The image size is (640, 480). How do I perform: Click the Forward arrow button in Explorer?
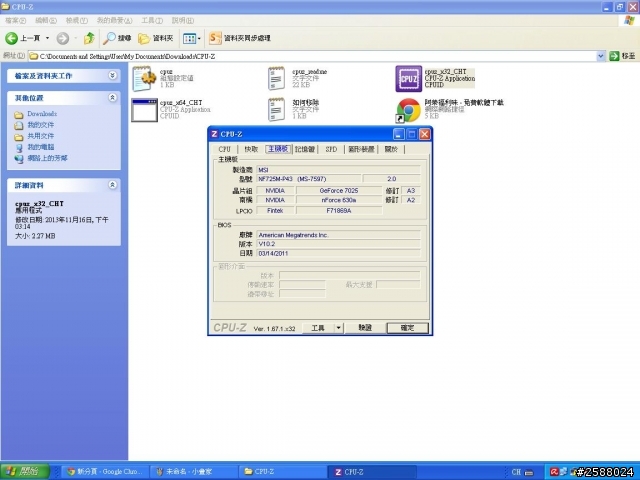coord(62,38)
